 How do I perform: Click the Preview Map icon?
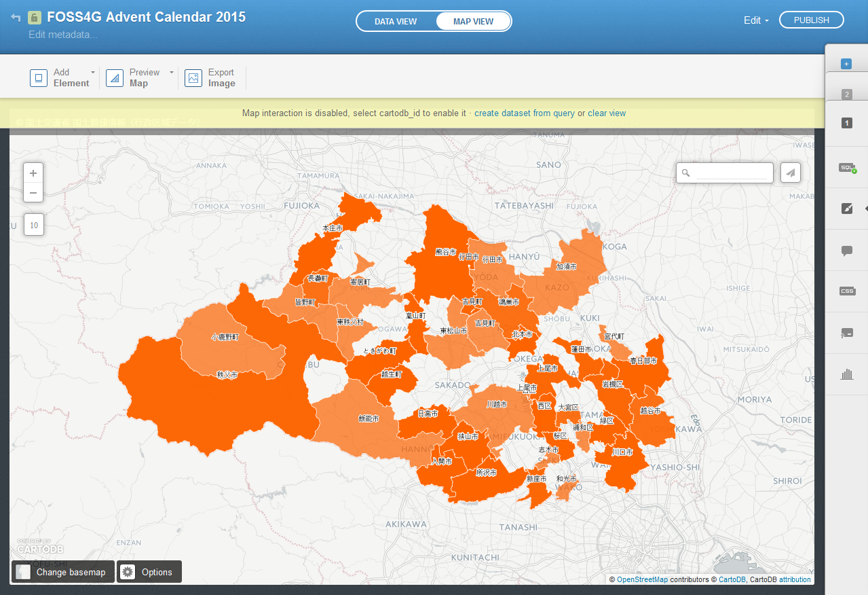pyautogui.click(x=115, y=78)
